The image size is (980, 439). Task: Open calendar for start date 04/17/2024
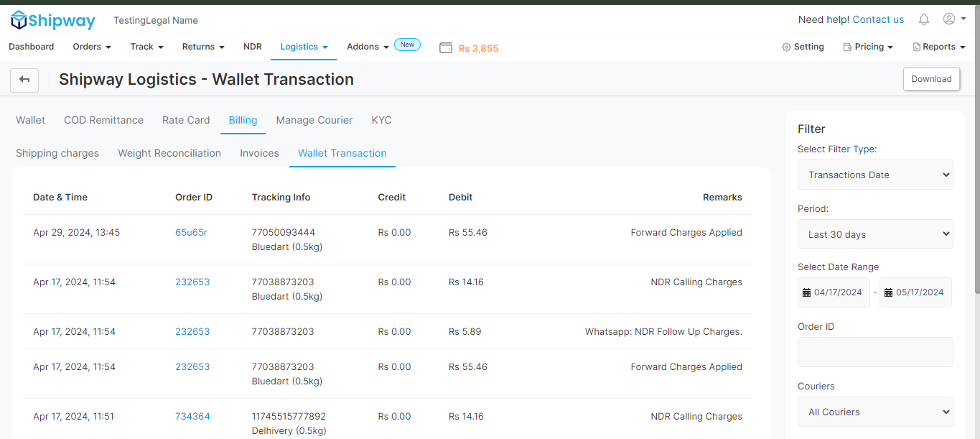tap(806, 292)
